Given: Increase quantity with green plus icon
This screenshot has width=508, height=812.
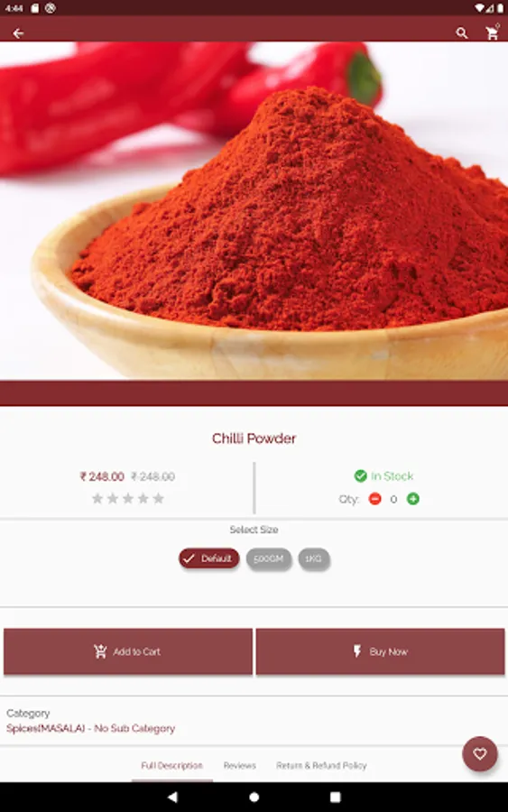Looking at the screenshot, I should 412,499.
